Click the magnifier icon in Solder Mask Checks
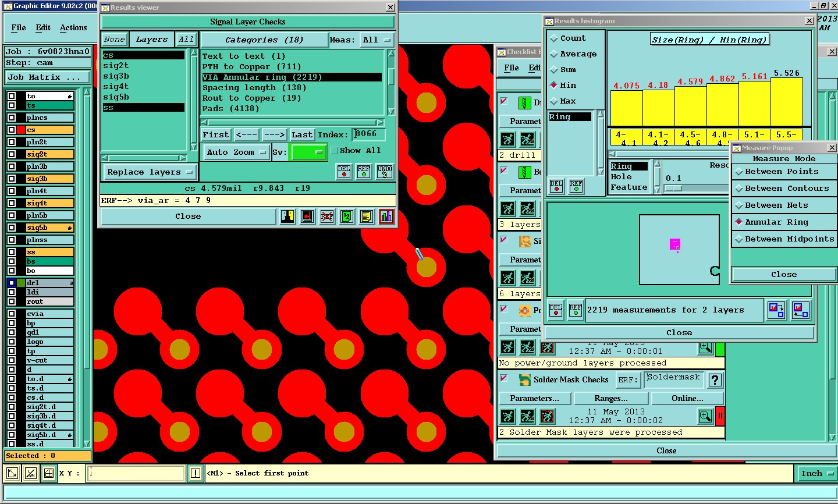This screenshot has height=504, width=838. (x=705, y=416)
